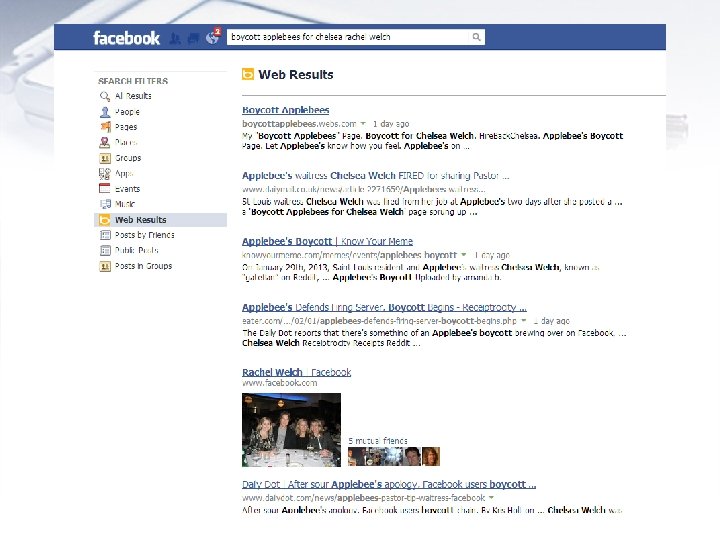This screenshot has width=720, height=540.
Task: Click the People filter icon
Action: pyautogui.click(x=105, y=112)
